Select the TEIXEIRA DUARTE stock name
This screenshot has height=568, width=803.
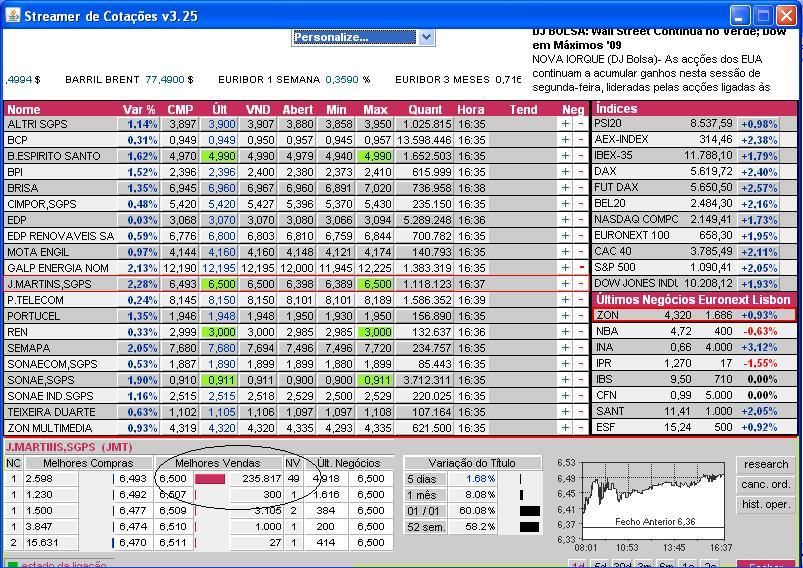51,412
